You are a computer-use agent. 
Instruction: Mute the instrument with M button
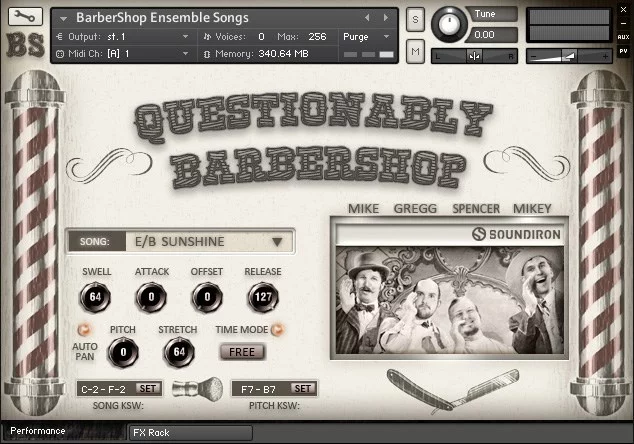point(415,51)
